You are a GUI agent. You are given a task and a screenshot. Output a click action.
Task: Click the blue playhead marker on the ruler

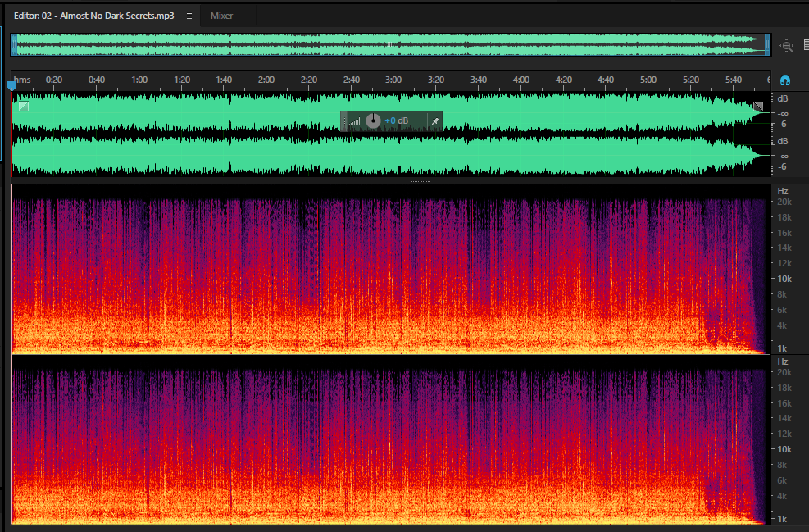coord(11,85)
